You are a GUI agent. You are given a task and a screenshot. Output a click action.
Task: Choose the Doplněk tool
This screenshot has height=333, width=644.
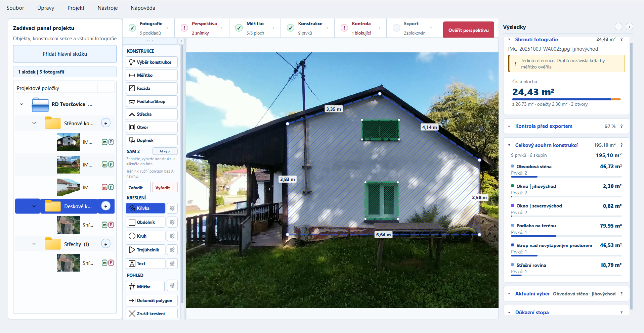coord(152,140)
